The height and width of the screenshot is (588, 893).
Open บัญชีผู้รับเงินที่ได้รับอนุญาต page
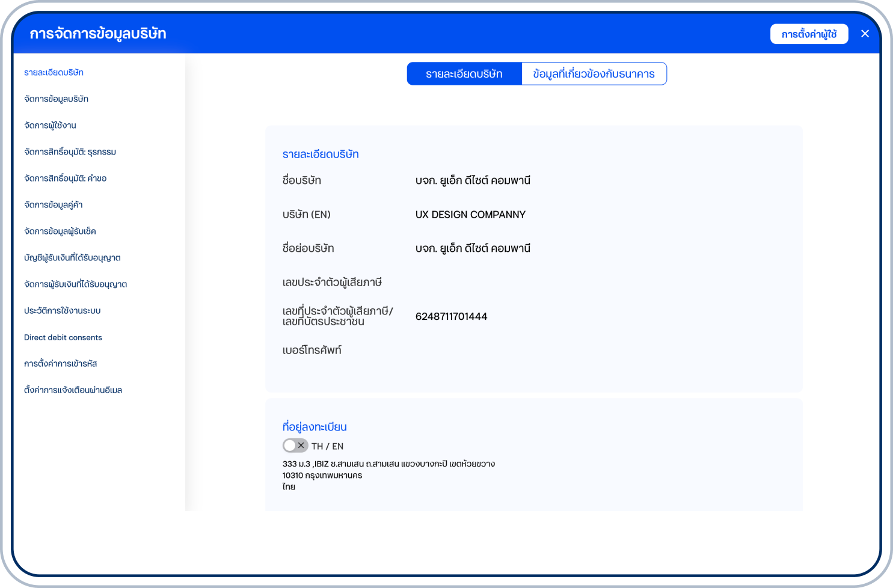pyautogui.click(x=72, y=258)
